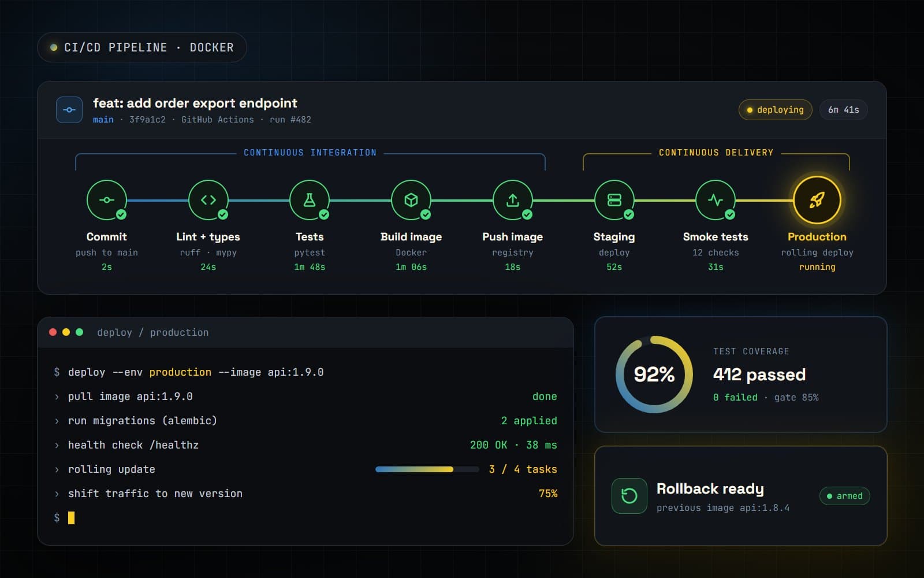The width and height of the screenshot is (924, 578).
Task: Click the yellow terminal window dot
Action: 66,332
